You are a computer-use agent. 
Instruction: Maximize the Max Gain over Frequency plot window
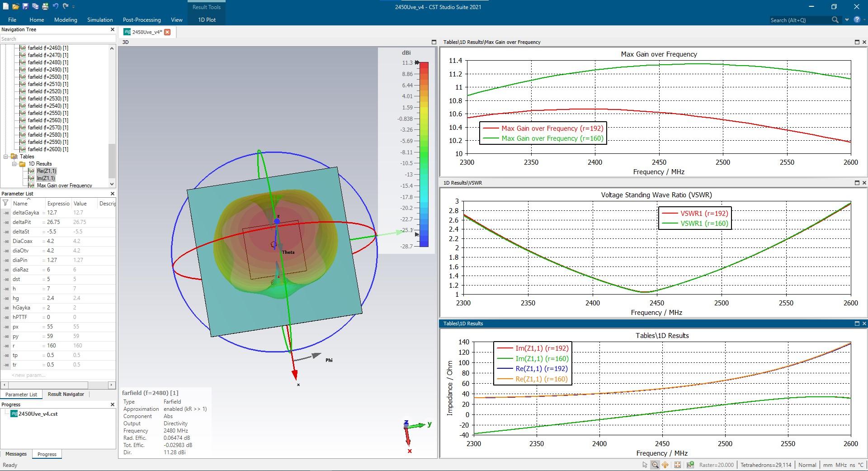pos(857,42)
